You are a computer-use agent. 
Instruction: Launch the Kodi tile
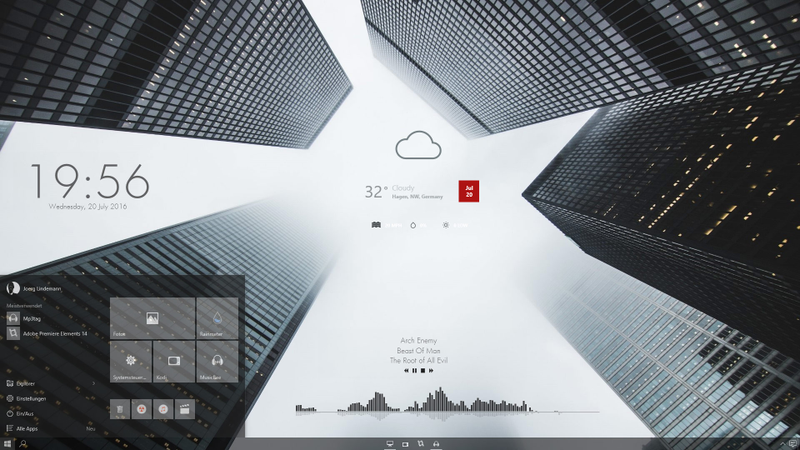click(x=174, y=362)
